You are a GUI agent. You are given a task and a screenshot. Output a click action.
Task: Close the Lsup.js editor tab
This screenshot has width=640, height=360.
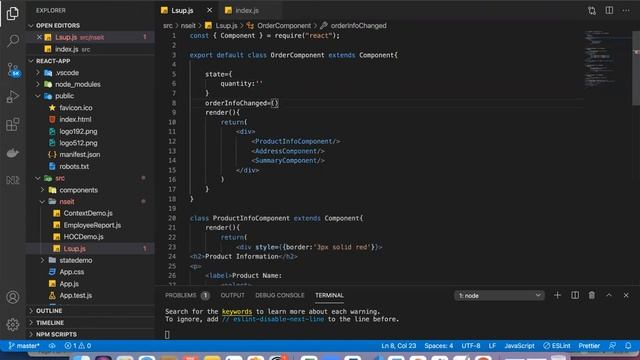point(209,10)
